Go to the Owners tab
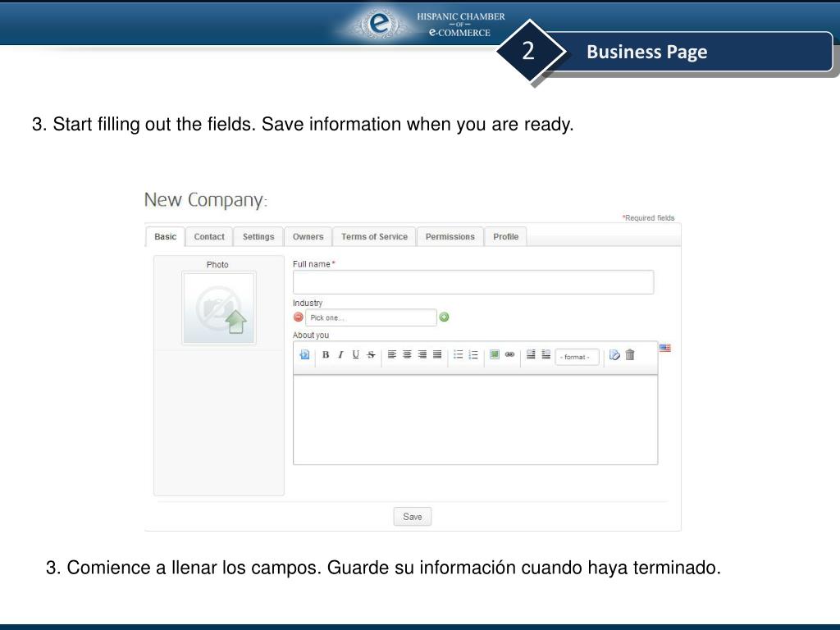840x630 pixels. point(308,237)
